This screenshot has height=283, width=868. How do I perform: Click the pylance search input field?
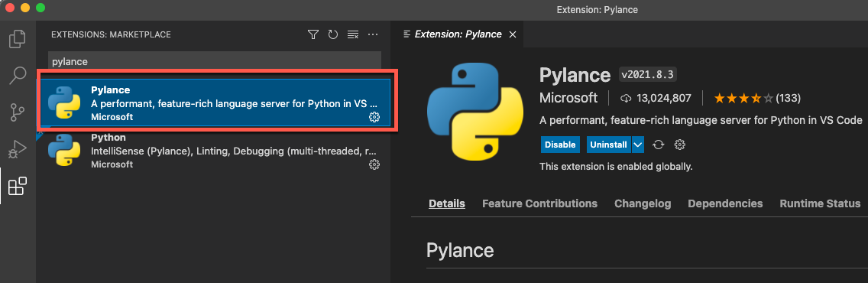coord(215,61)
